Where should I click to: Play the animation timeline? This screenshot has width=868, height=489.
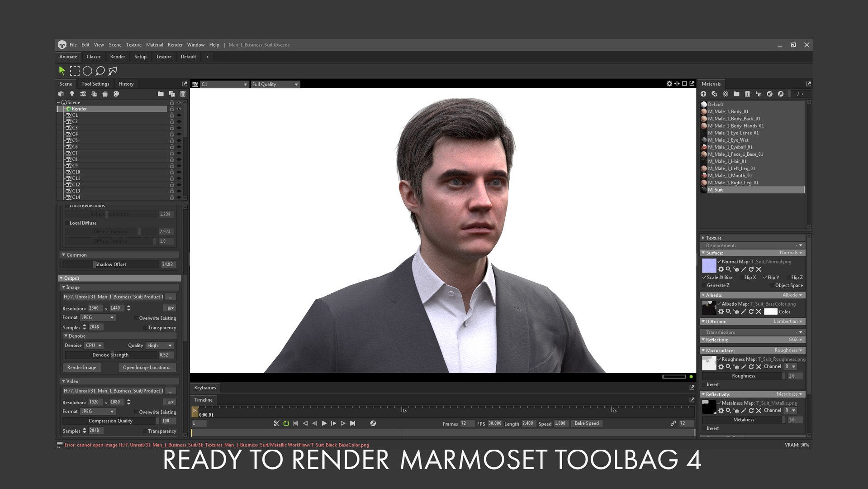[324, 423]
